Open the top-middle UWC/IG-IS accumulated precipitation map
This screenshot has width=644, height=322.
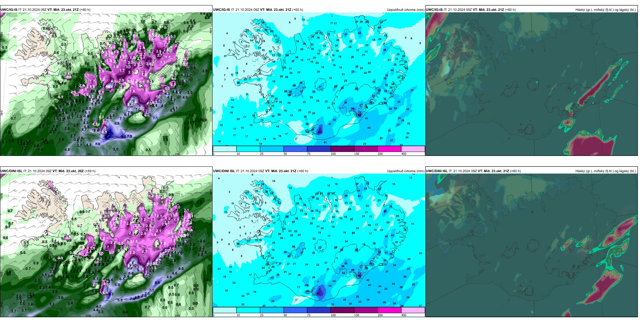tap(319, 79)
